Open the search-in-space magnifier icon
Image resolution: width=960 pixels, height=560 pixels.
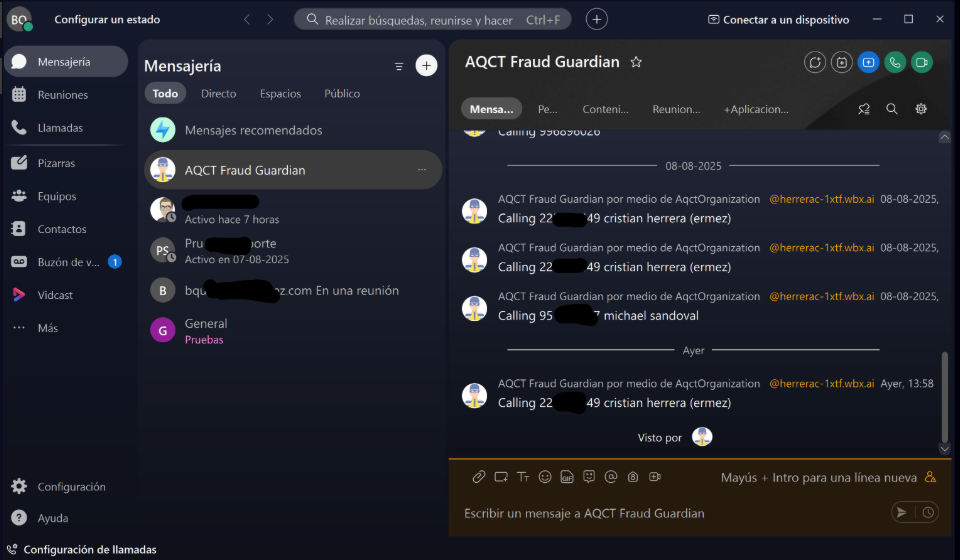point(891,109)
